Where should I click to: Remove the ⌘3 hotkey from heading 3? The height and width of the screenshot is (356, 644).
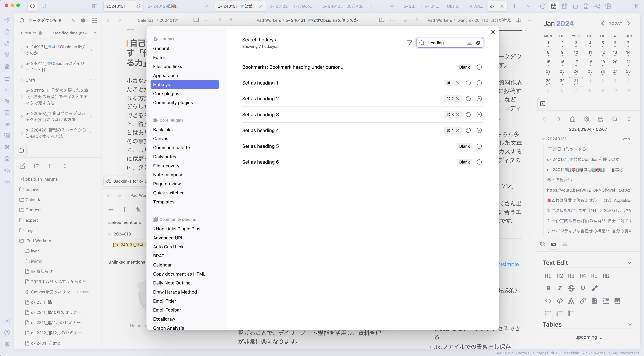[458, 115]
